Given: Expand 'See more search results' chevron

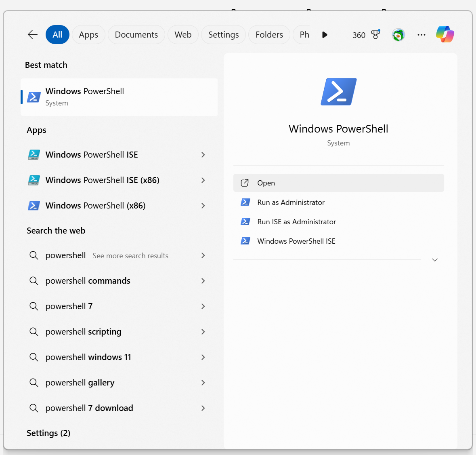Looking at the screenshot, I should (203, 255).
